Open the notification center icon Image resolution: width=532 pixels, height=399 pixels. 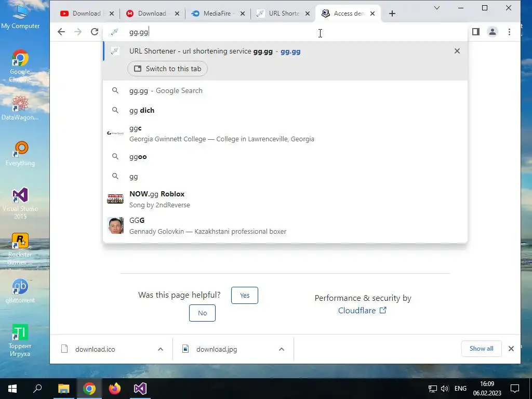(x=515, y=389)
